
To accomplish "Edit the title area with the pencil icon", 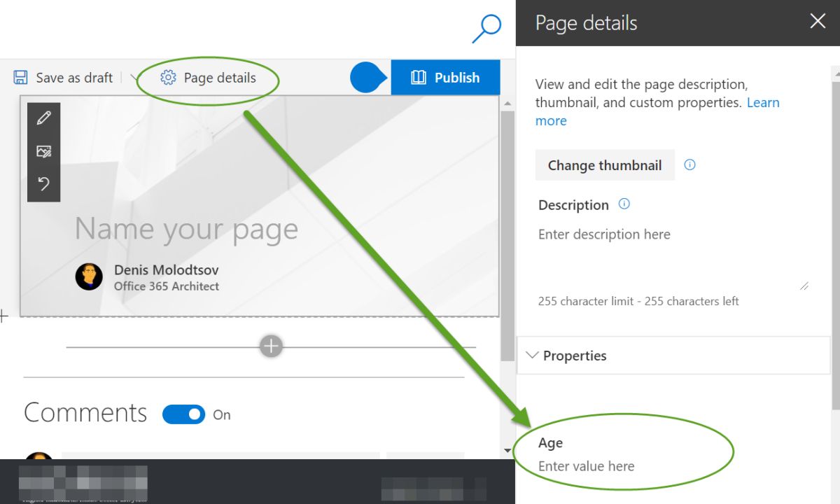I will pyautogui.click(x=43, y=118).
